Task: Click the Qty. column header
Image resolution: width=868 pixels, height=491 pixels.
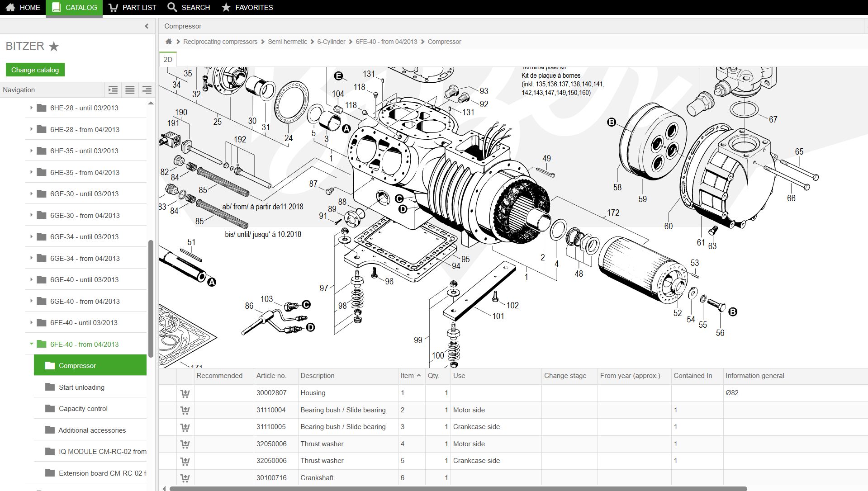Action: pyautogui.click(x=437, y=376)
